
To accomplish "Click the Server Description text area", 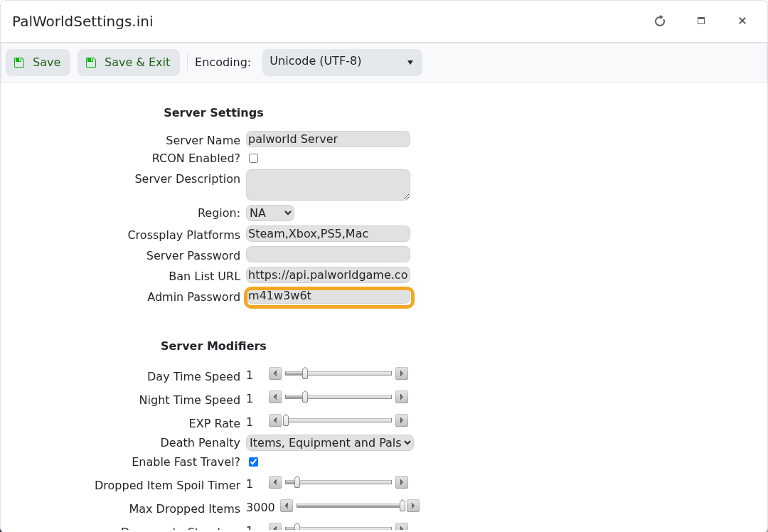I will pos(328,185).
